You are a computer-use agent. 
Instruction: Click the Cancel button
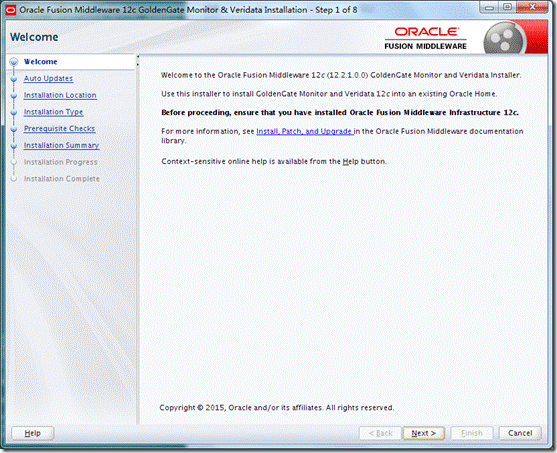pyautogui.click(x=520, y=433)
